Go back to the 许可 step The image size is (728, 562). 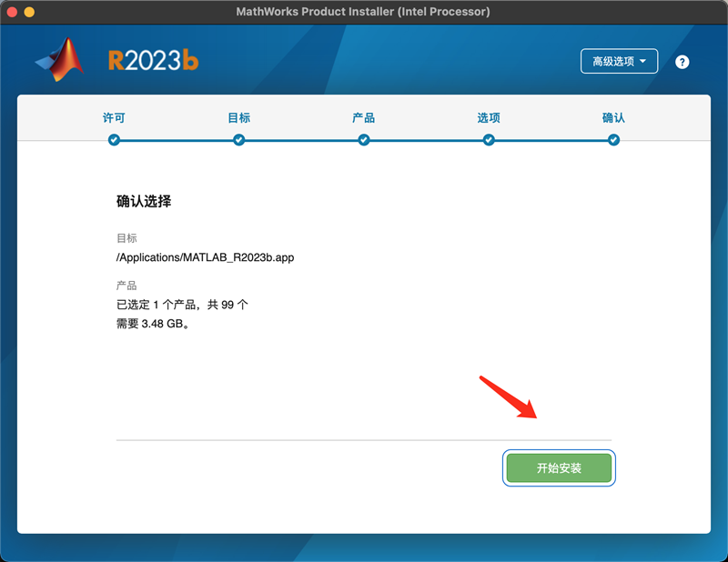click(x=114, y=118)
